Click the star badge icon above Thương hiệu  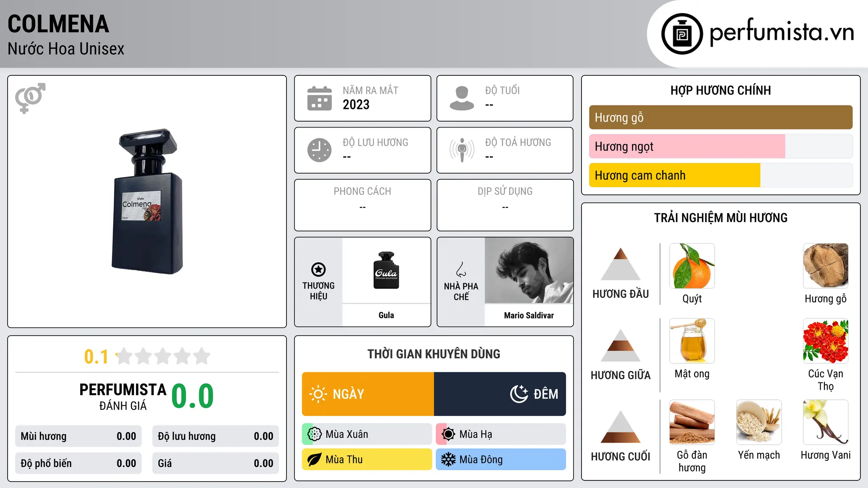click(x=318, y=269)
